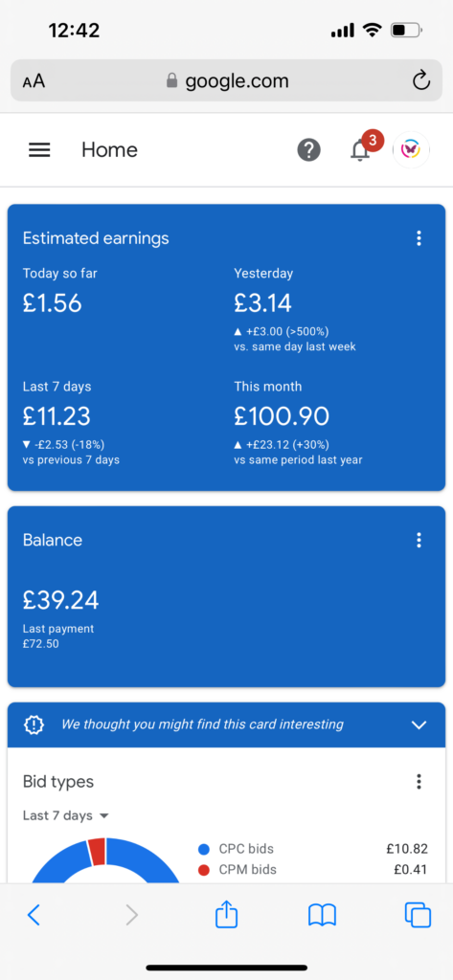Open the Bid types card three-dot menu

(x=419, y=781)
